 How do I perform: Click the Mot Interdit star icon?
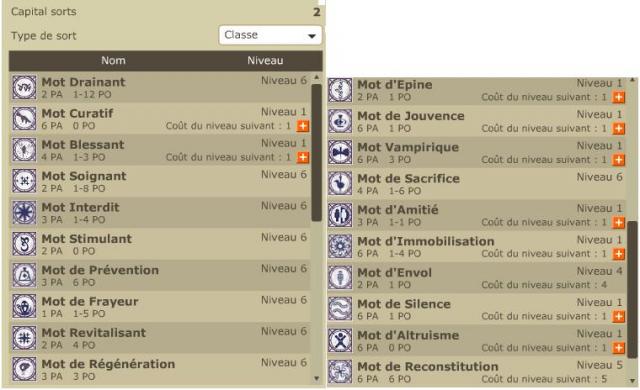[24, 212]
